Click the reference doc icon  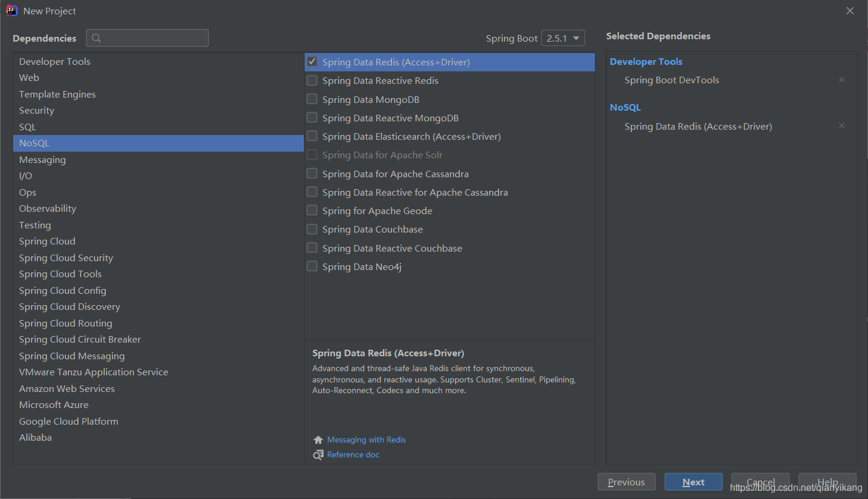[318, 455]
